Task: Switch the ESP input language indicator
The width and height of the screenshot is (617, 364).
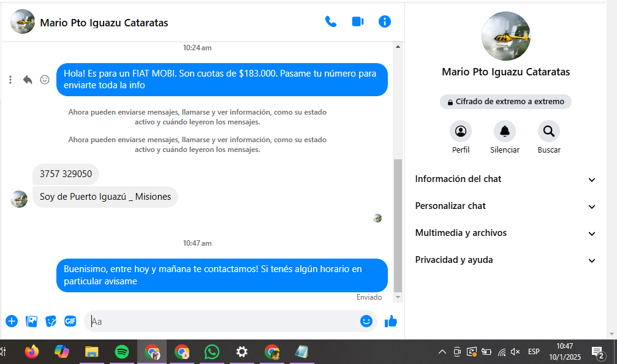Action: point(534,351)
